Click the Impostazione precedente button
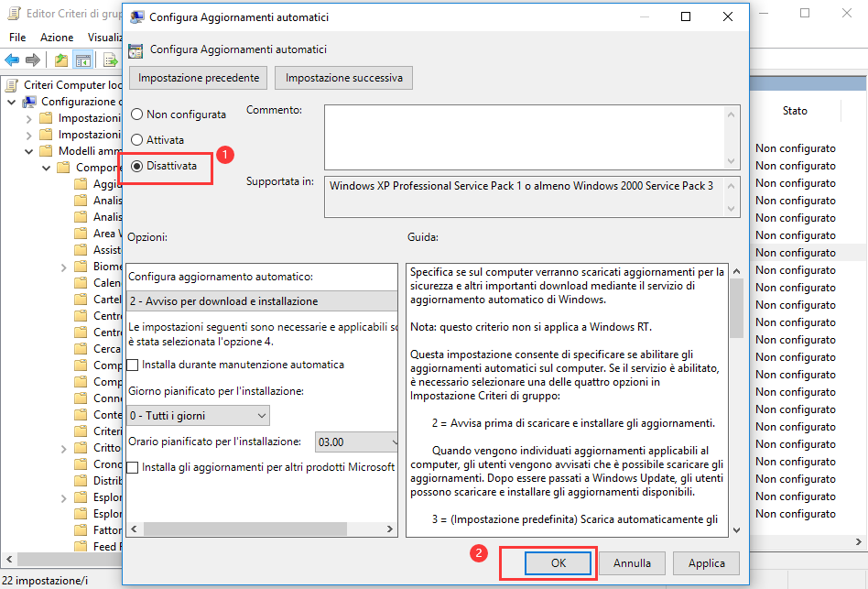Screen dimensions: 868x589 click(198, 78)
